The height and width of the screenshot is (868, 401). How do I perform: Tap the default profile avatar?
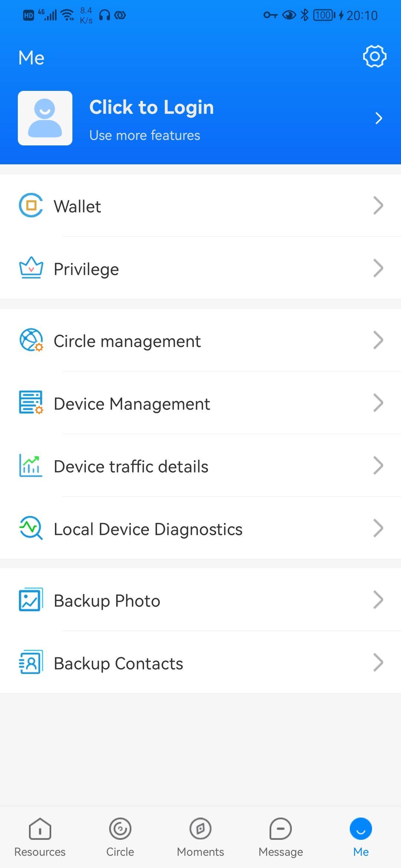(x=45, y=118)
